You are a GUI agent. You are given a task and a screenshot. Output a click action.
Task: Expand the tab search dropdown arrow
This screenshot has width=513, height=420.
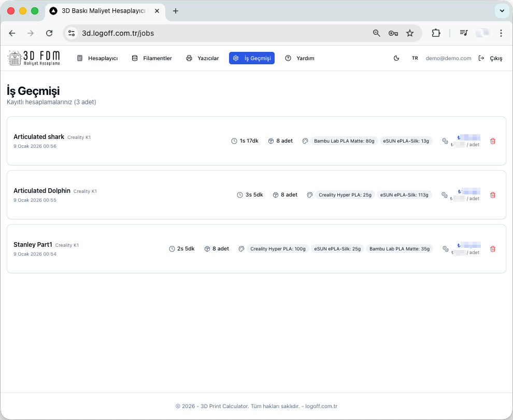[x=501, y=11]
